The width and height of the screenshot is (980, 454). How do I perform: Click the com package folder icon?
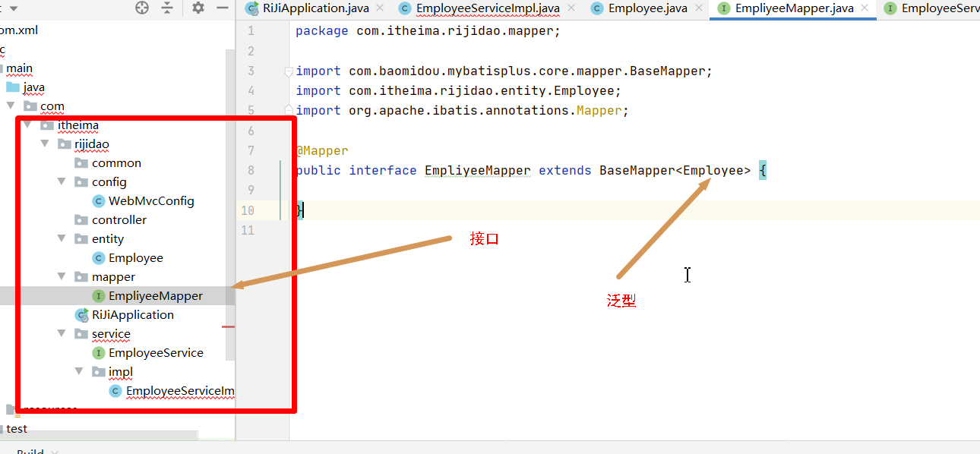(x=30, y=106)
